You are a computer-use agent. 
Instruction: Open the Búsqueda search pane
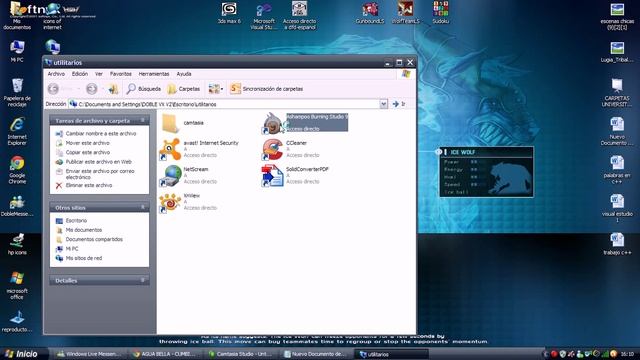coord(144,89)
